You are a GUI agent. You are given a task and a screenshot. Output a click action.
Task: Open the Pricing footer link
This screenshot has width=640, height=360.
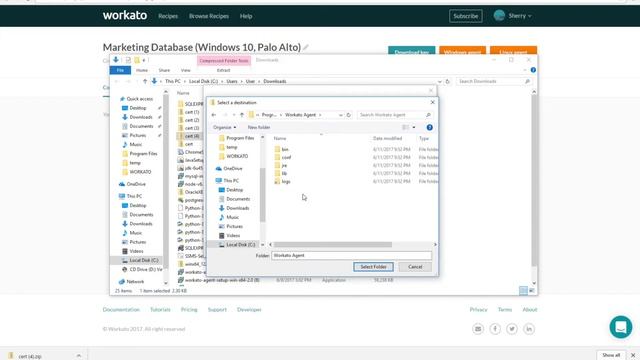[189, 310]
